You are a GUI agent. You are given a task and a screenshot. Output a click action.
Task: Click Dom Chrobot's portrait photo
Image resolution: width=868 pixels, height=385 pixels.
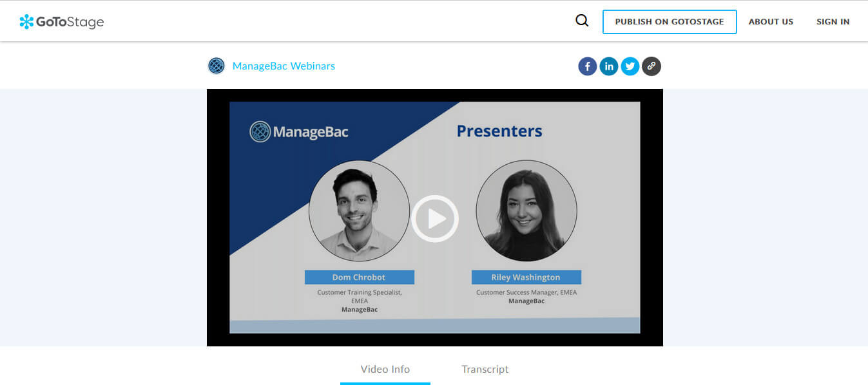[x=359, y=211]
